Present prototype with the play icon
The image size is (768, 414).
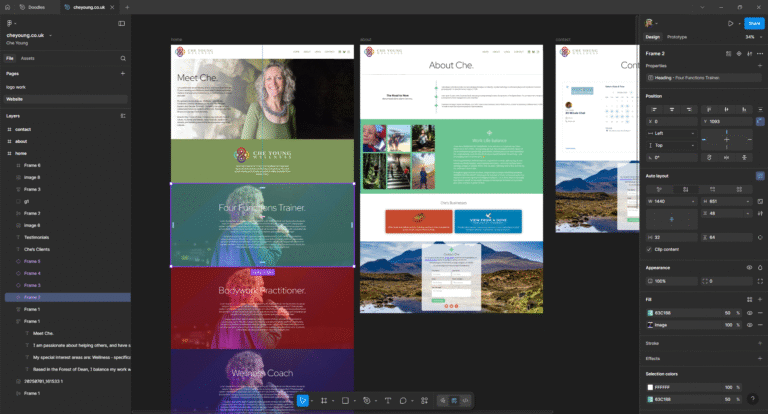pyautogui.click(x=730, y=23)
